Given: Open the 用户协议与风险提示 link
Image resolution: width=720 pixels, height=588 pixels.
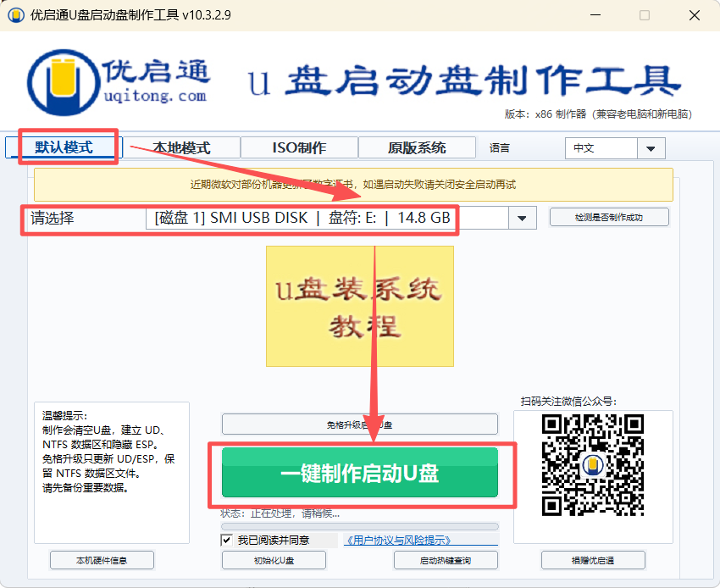Looking at the screenshot, I should (x=399, y=541).
